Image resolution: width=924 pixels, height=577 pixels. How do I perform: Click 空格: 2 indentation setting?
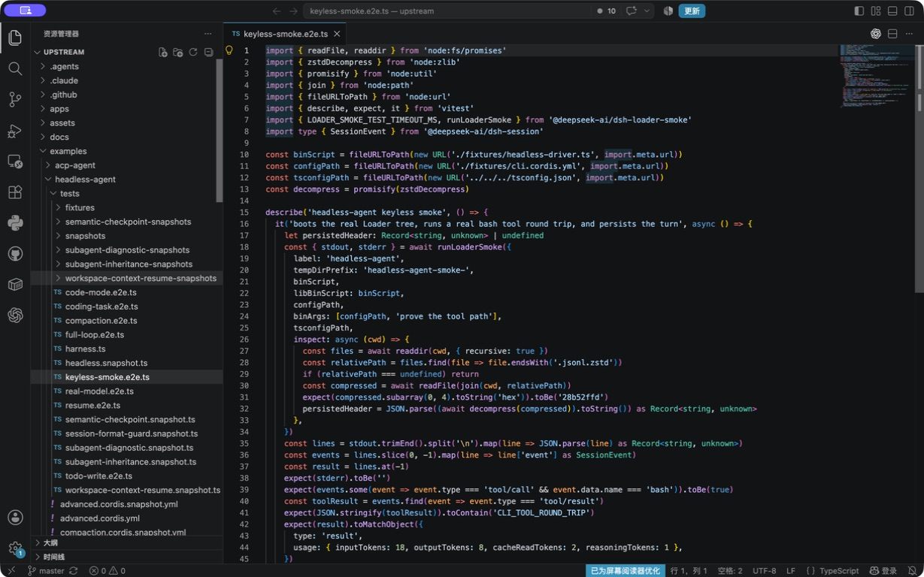(x=729, y=571)
